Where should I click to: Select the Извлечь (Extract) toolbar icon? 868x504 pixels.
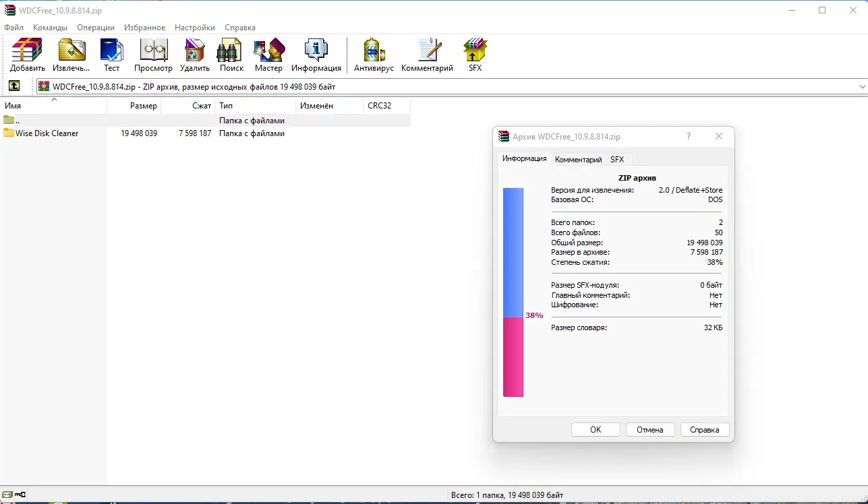pyautogui.click(x=70, y=54)
